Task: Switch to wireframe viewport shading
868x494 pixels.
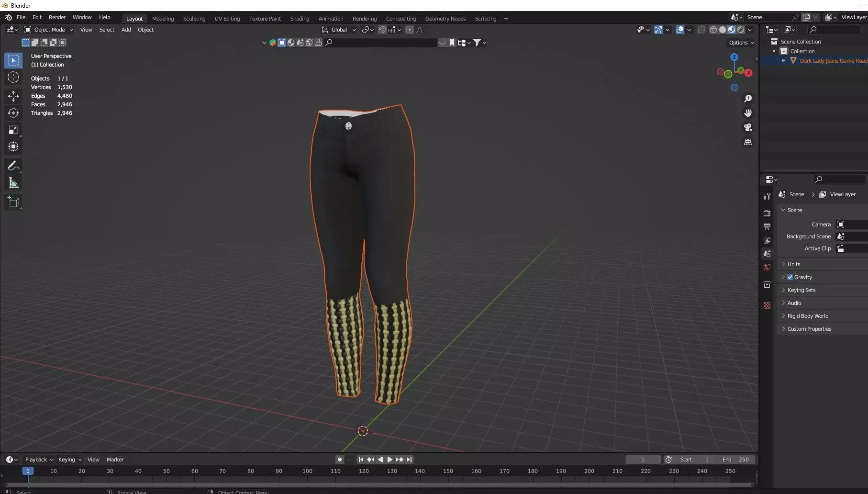Action: coord(713,30)
